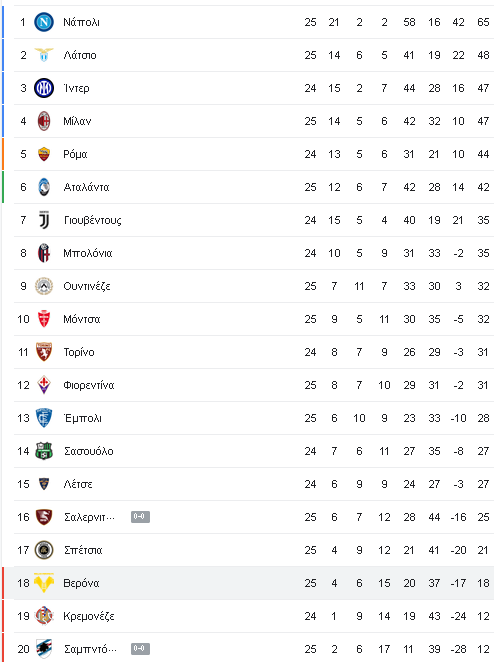Select the Ουντινέζε team row
Viewport: 494px width, 662px height.
tap(254, 286)
